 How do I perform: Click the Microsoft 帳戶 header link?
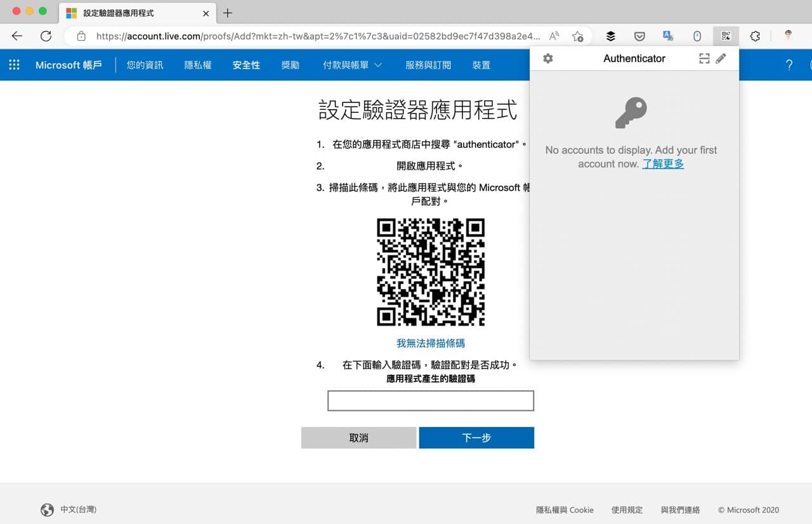pyautogui.click(x=69, y=65)
